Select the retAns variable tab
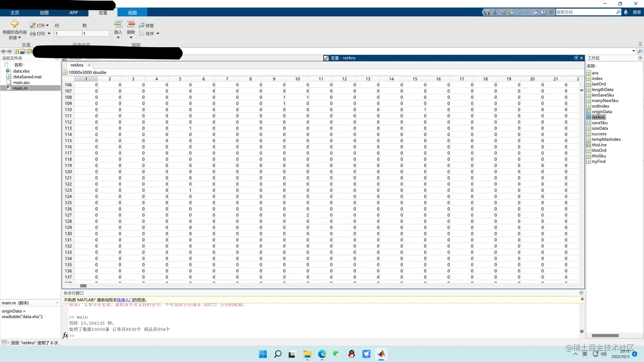The width and height of the screenshot is (644, 362). coord(77,65)
